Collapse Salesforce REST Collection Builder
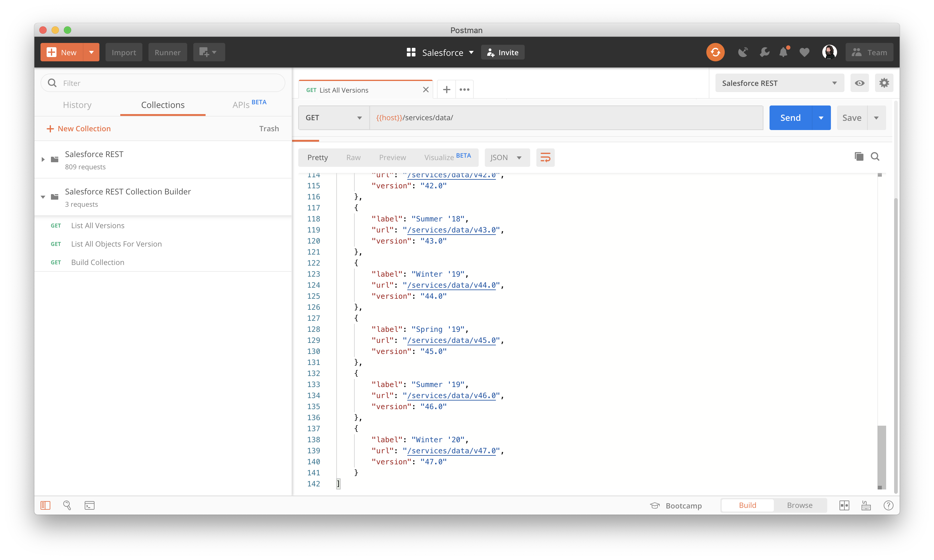Image resolution: width=934 pixels, height=560 pixels. click(x=43, y=197)
